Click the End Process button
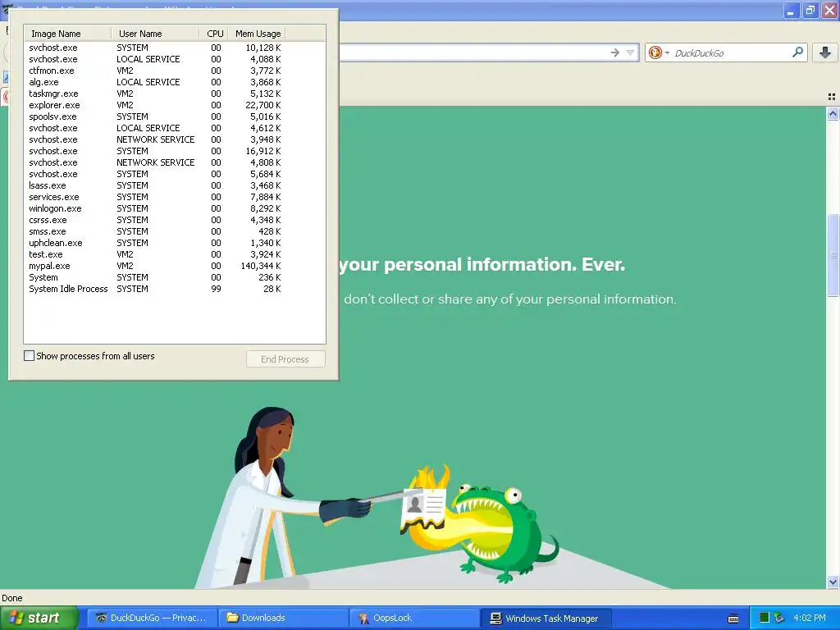840x630 pixels. [x=285, y=359]
